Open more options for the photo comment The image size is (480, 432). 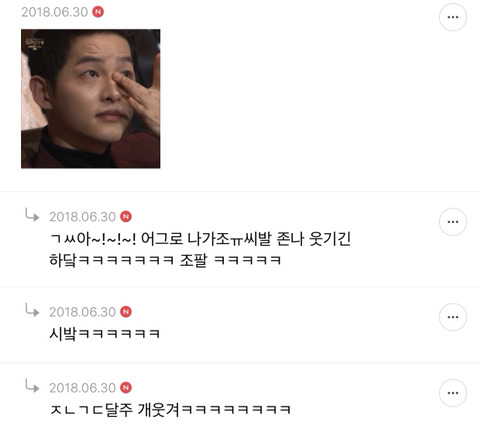(x=453, y=17)
